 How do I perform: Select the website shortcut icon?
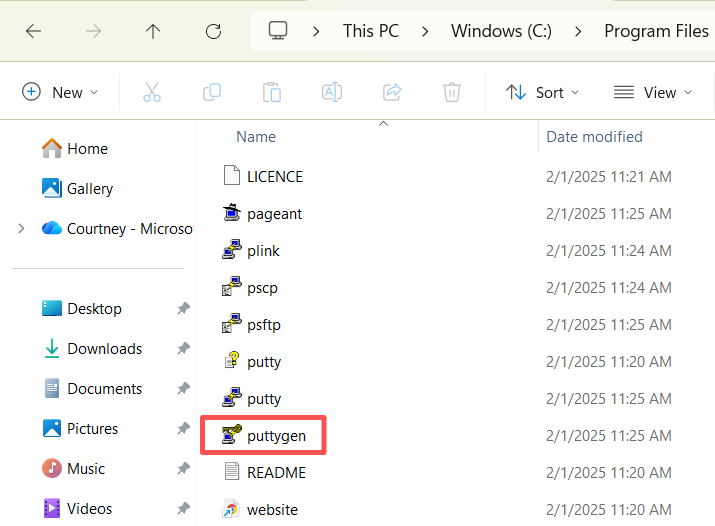[232, 509]
